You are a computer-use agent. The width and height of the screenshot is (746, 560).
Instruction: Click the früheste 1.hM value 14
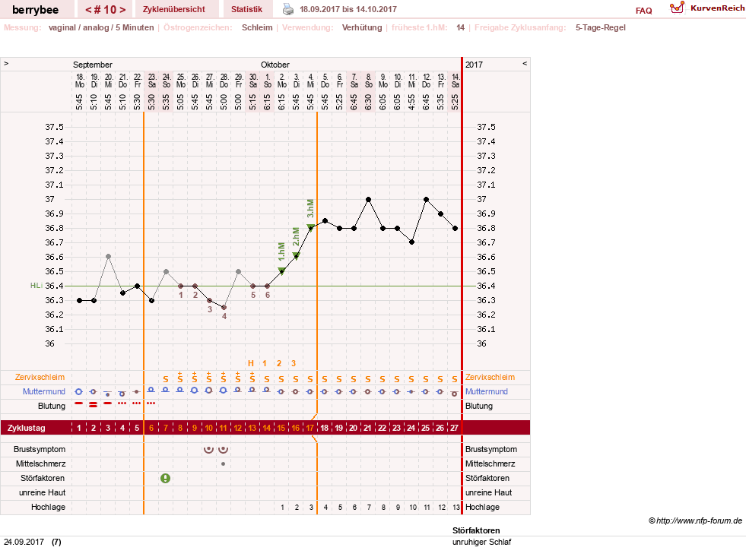click(x=461, y=27)
